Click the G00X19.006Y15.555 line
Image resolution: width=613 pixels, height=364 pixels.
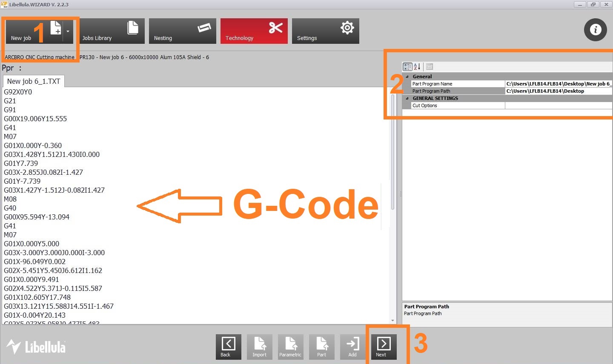pos(35,119)
